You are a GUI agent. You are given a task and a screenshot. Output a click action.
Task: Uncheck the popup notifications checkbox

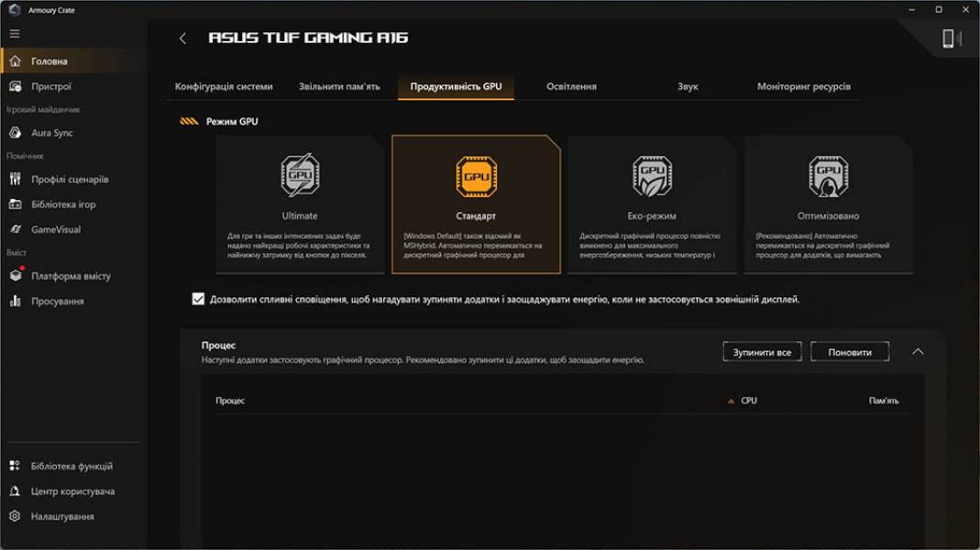[x=198, y=299]
